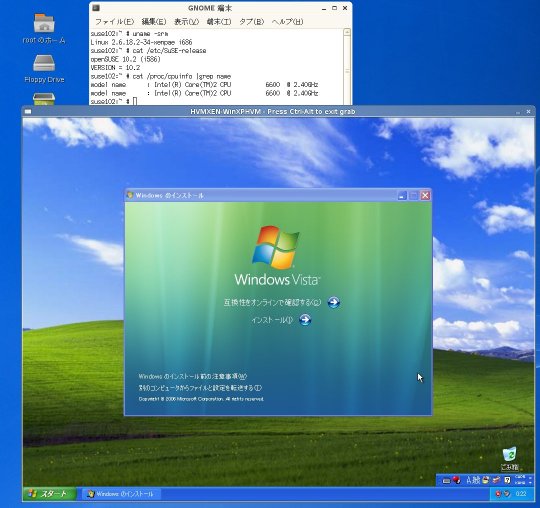Click the terminal prompt cursor line
The image size is (540, 508).
coord(114,101)
